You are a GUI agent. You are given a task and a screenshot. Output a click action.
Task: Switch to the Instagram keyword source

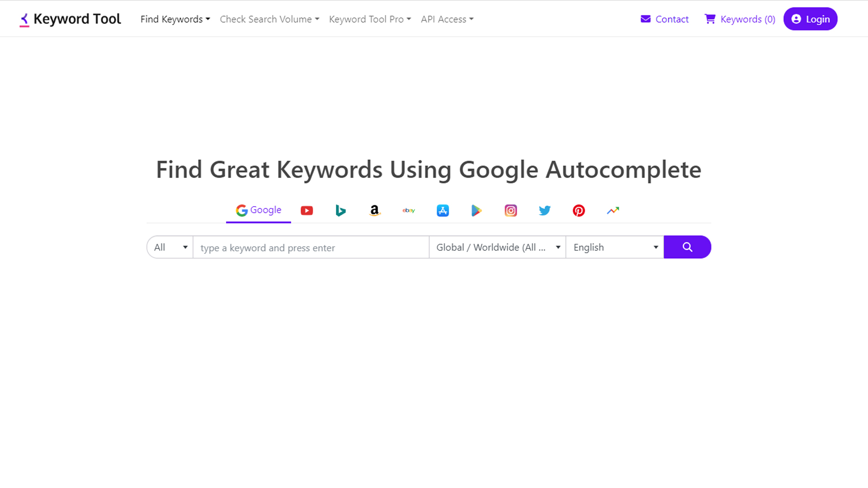510,210
